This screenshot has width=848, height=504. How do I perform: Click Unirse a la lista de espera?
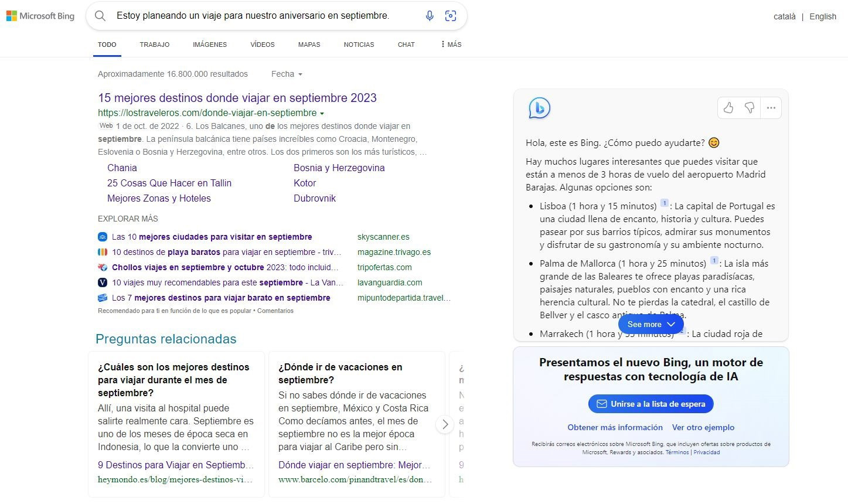tap(651, 404)
